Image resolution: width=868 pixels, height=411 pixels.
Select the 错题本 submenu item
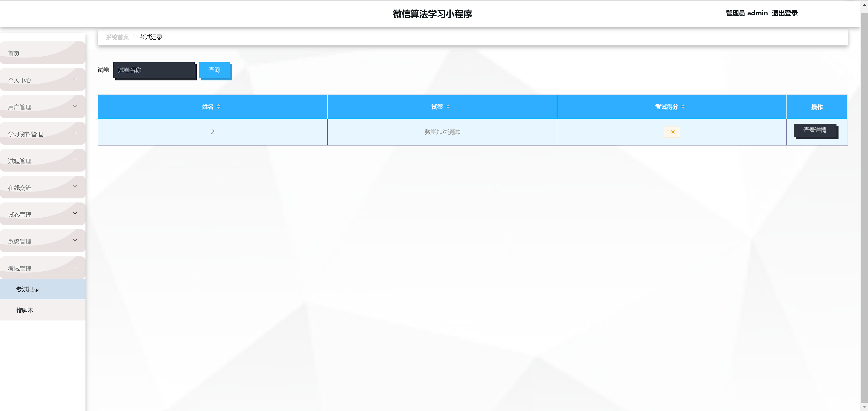click(43, 310)
